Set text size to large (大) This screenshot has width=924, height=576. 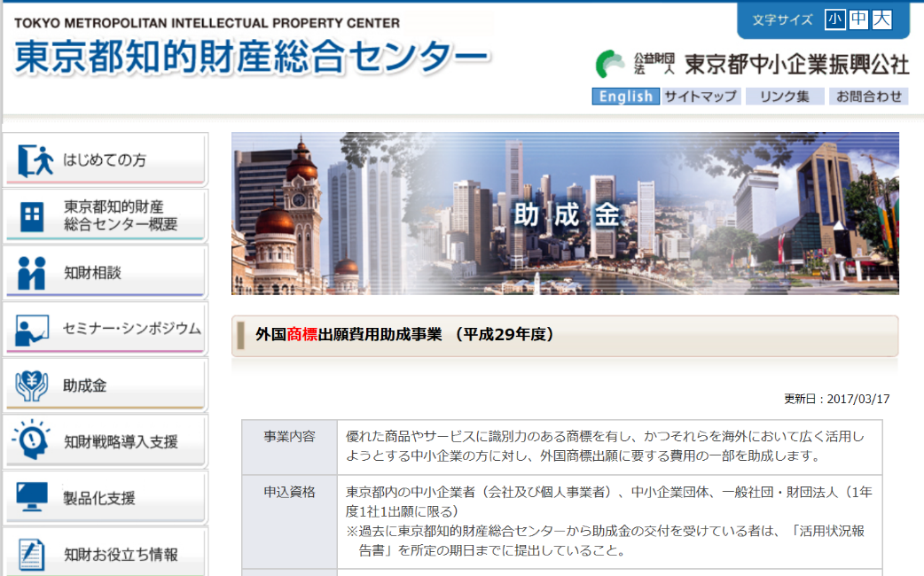pyautogui.click(x=881, y=19)
